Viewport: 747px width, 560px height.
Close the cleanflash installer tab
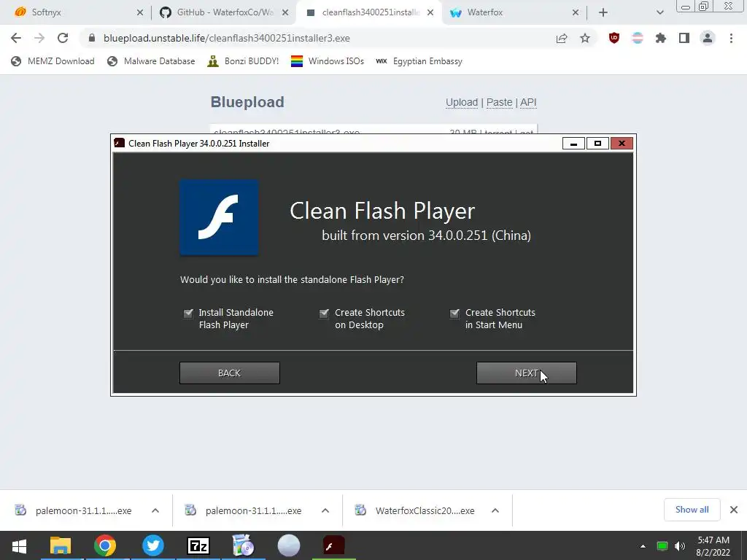tap(430, 13)
